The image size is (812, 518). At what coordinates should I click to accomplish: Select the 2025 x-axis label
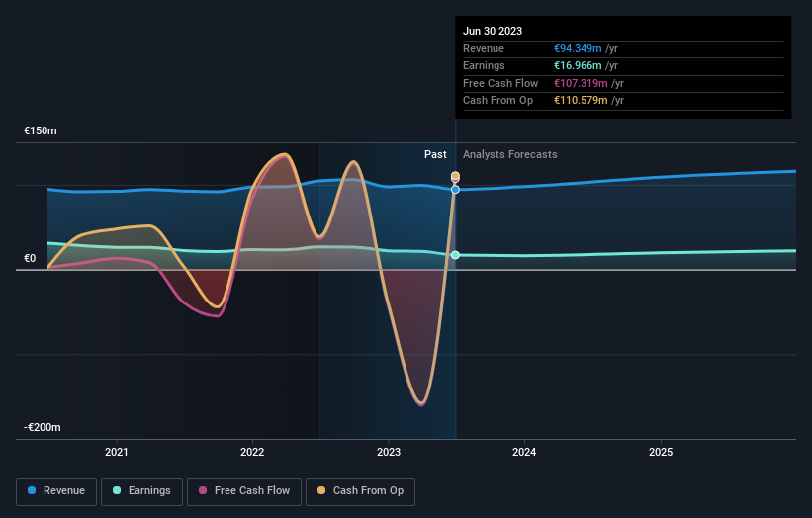tap(661, 453)
